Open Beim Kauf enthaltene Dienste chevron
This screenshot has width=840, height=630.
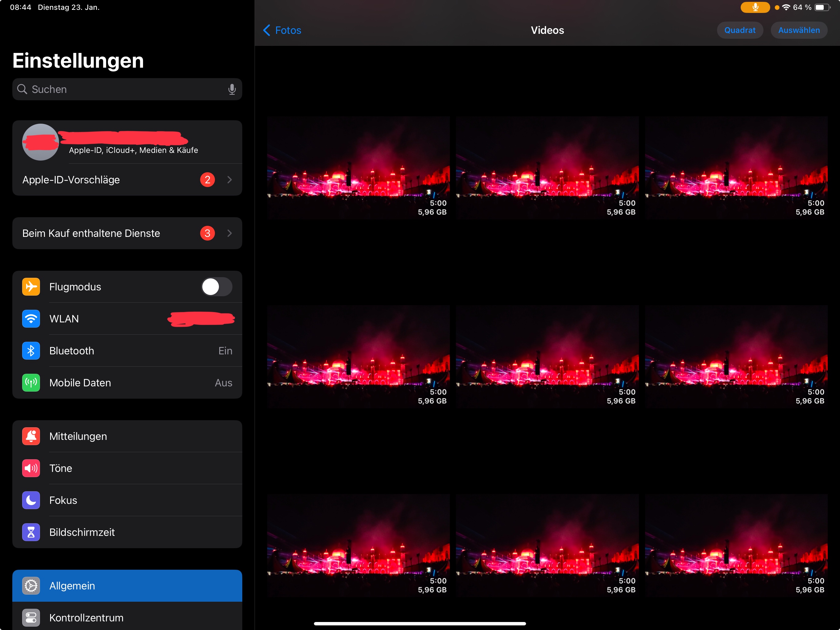click(229, 233)
